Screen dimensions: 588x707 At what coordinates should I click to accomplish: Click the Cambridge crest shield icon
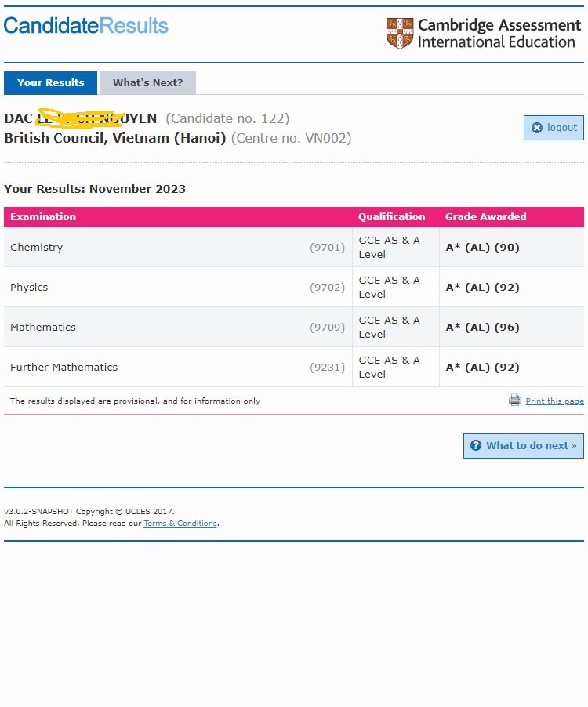(x=399, y=33)
